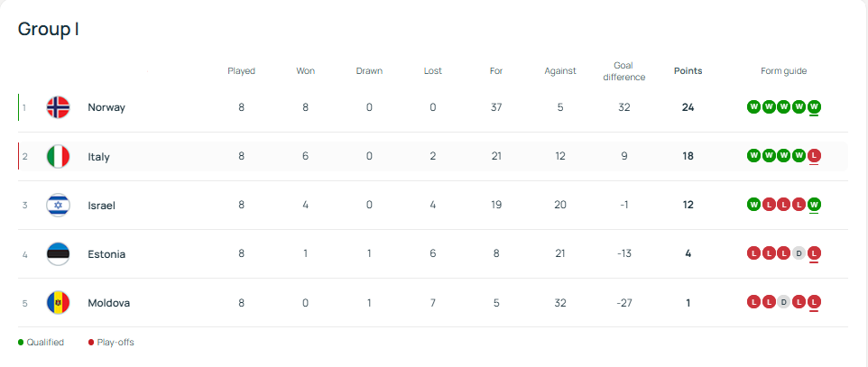
Task: Click Estonia's grey D draw form badge
Action: 799,253
